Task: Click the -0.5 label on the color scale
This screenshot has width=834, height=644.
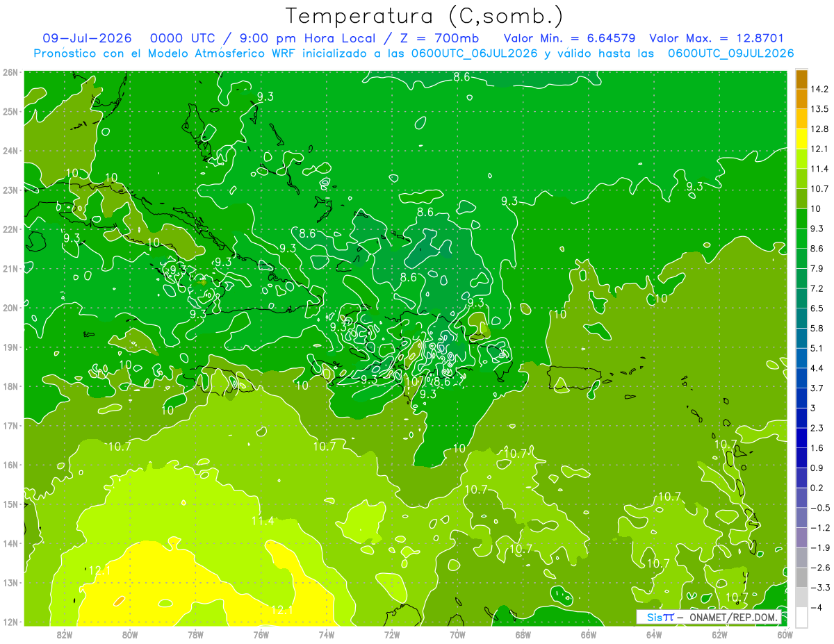Action: (x=820, y=508)
